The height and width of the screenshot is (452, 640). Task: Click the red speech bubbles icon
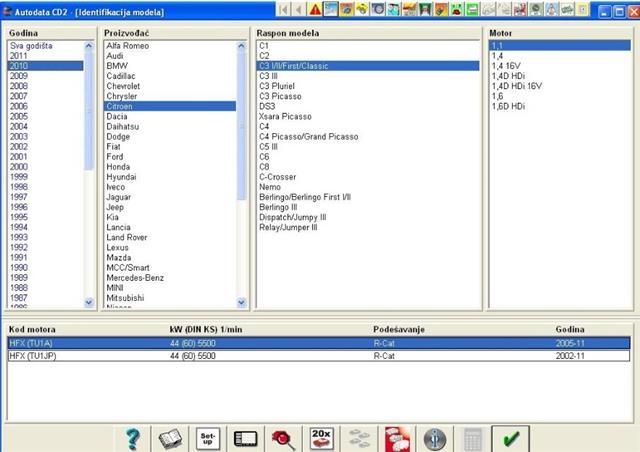397,439
